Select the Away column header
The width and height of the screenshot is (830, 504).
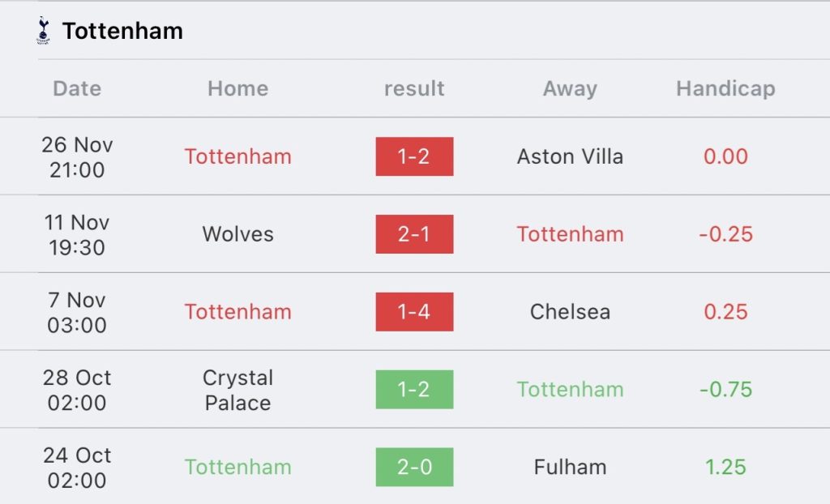coord(570,88)
